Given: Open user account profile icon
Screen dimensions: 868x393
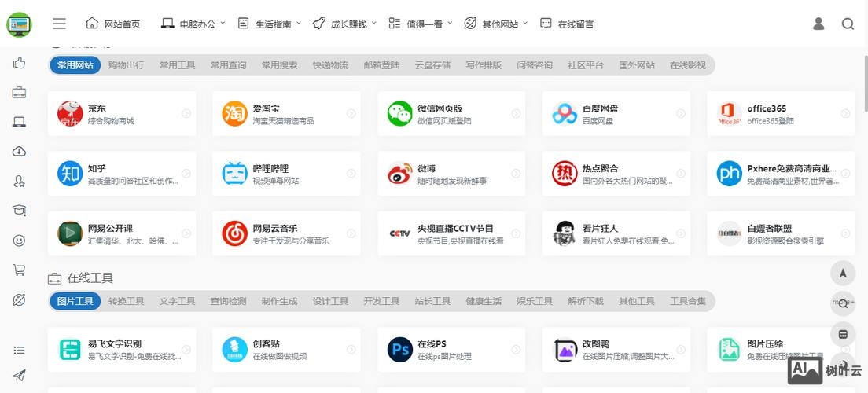Looking at the screenshot, I should coord(818,24).
